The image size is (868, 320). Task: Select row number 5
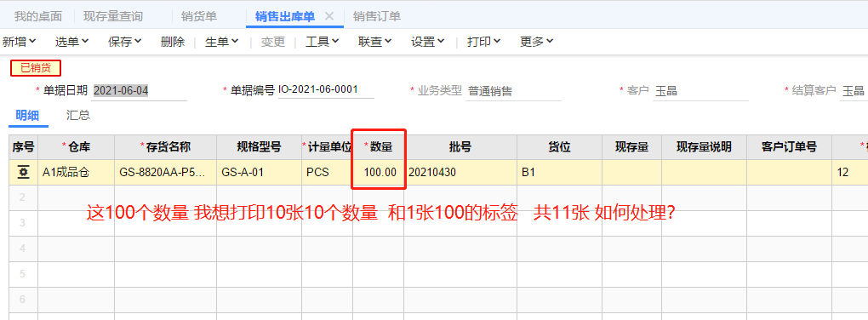point(23,274)
